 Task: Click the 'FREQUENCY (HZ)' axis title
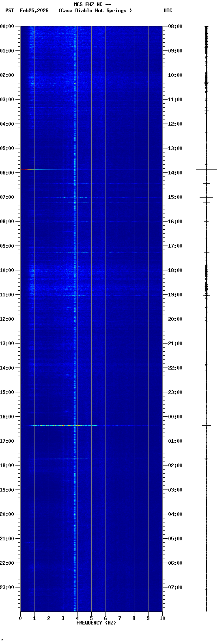pos(96,623)
